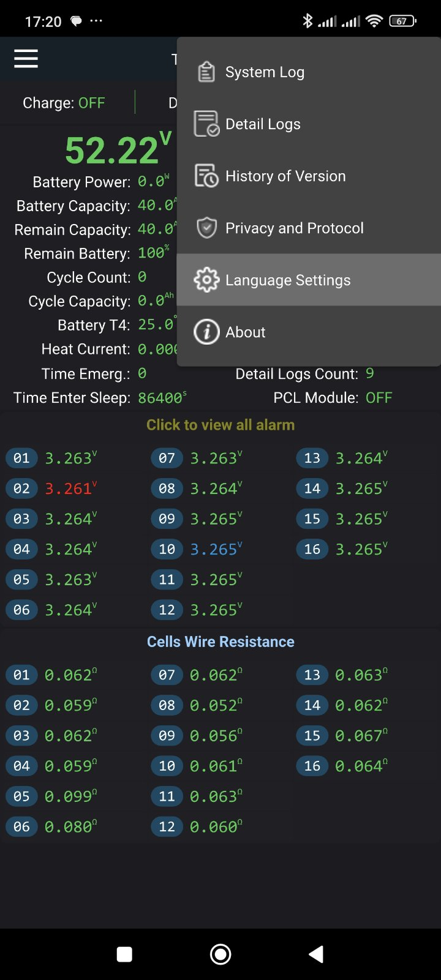The width and height of the screenshot is (441, 980).
Task: Tap cell 02 voltage 3.261 in red
Action: click(x=70, y=488)
